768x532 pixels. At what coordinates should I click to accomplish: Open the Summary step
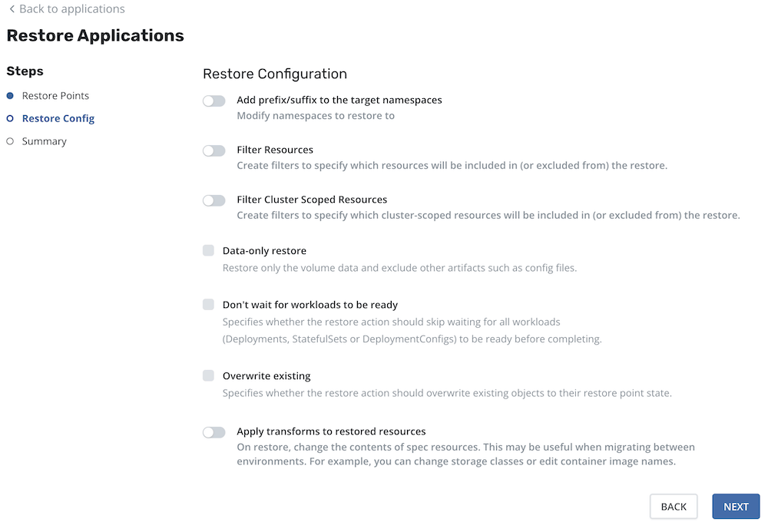click(x=44, y=141)
